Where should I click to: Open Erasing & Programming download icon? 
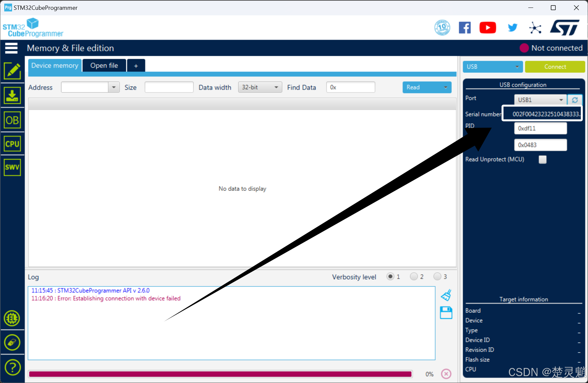coord(12,96)
